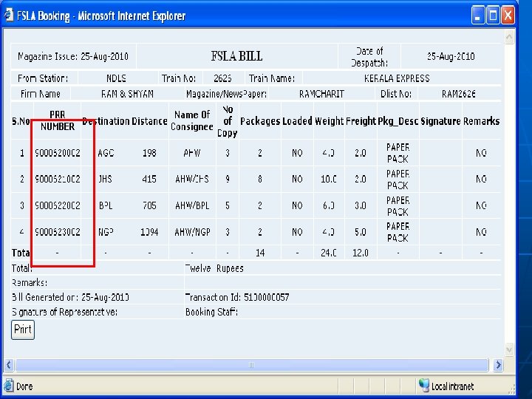
Task: Click the Magazine Issue 25-Aug-2010 text
Action: (x=73, y=56)
